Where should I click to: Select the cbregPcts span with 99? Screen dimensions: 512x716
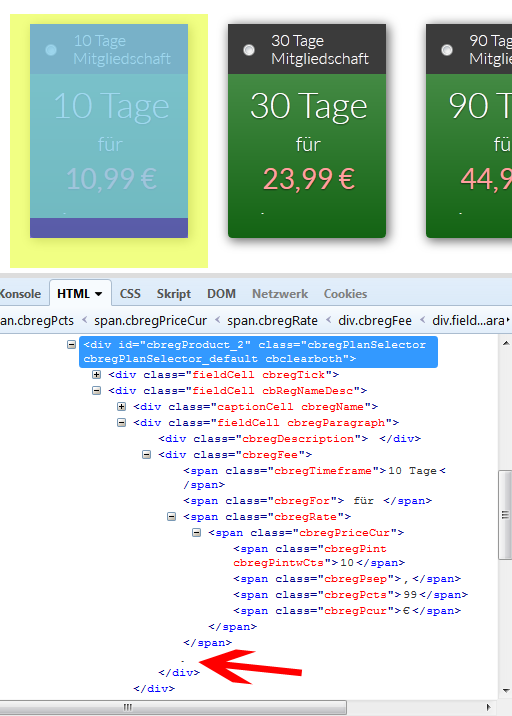pyautogui.click(x=351, y=595)
